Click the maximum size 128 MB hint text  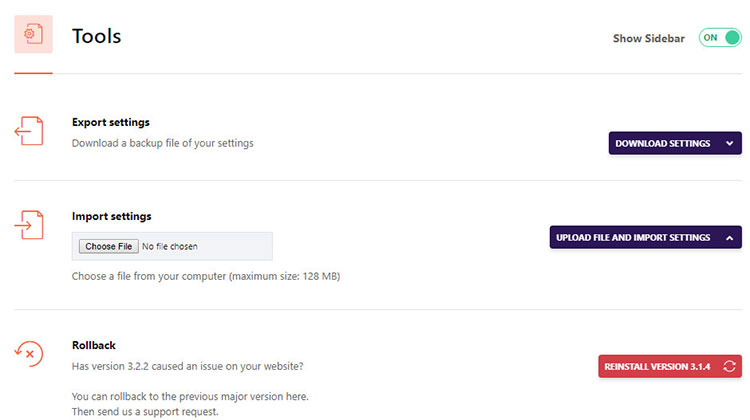pos(205,275)
